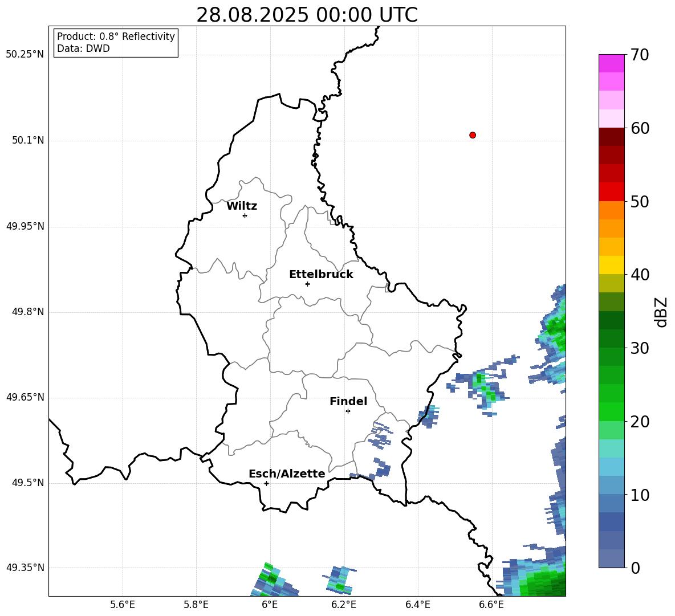Click the Findel station cross marker
This screenshot has height=616, width=675.
pyautogui.click(x=348, y=411)
